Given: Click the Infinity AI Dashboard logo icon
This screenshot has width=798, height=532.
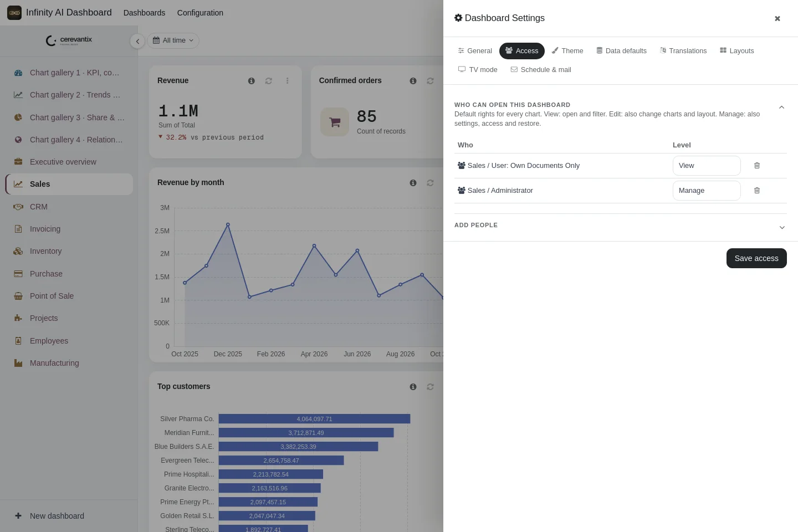Looking at the screenshot, I should [x=14, y=13].
